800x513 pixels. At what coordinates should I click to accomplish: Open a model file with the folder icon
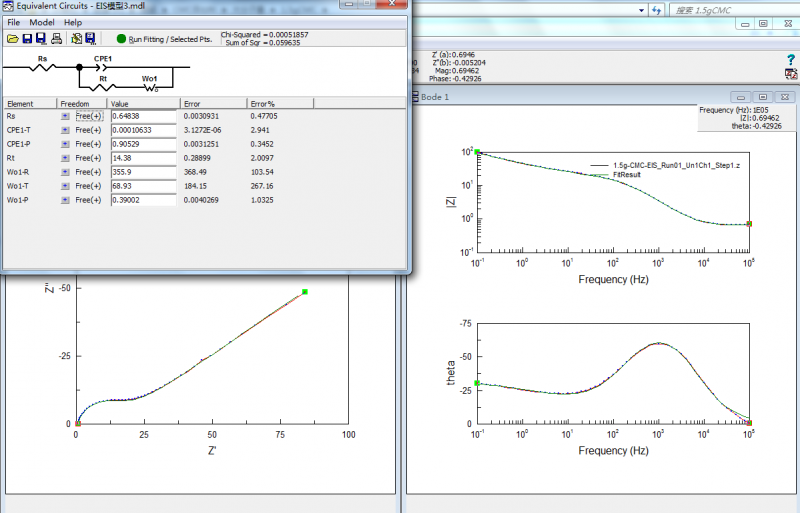coord(13,39)
